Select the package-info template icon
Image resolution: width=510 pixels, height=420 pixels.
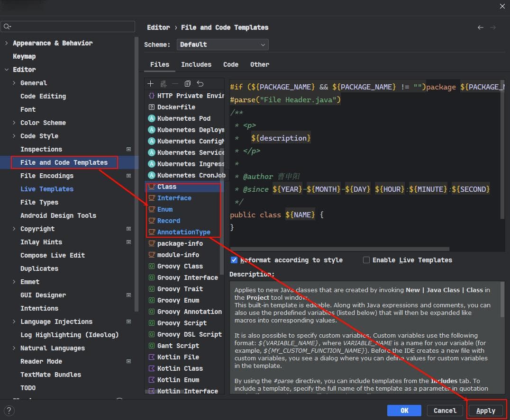tap(152, 243)
